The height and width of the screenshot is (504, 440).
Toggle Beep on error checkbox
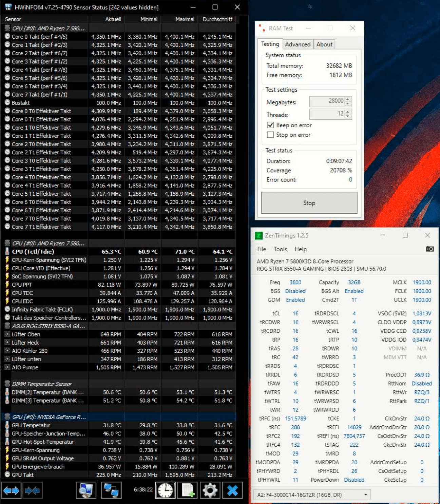tap(270, 125)
